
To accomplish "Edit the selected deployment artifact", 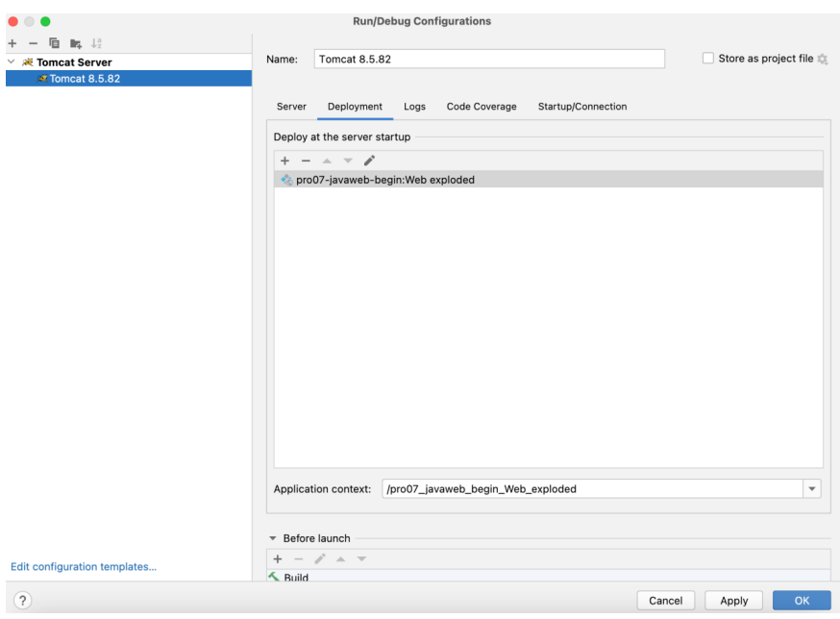I will tap(370, 161).
